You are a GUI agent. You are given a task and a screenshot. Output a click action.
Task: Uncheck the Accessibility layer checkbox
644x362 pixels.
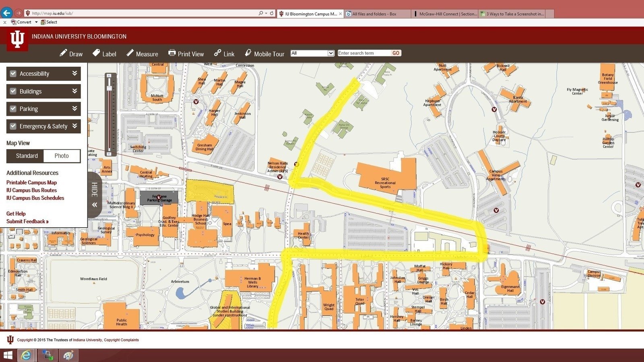(13, 74)
